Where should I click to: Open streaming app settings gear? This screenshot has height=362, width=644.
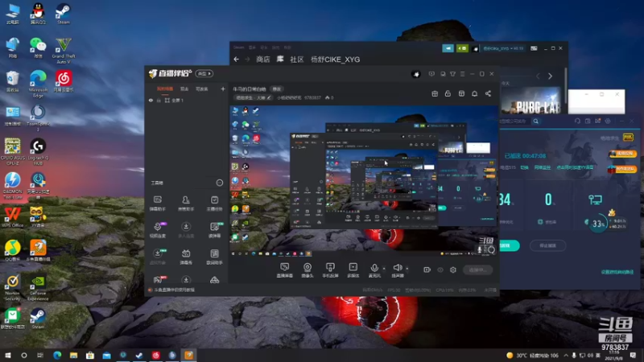[453, 269]
